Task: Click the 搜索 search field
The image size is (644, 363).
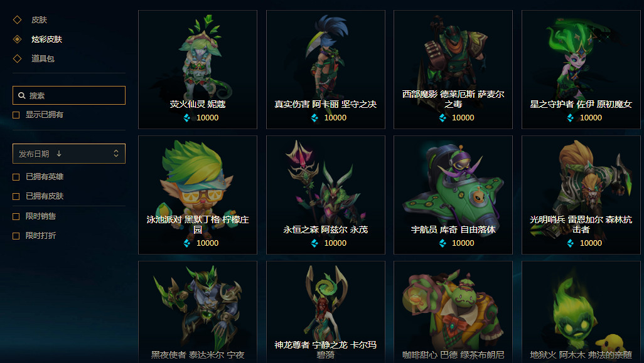Action: pyautogui.click(x=69, y=95)
